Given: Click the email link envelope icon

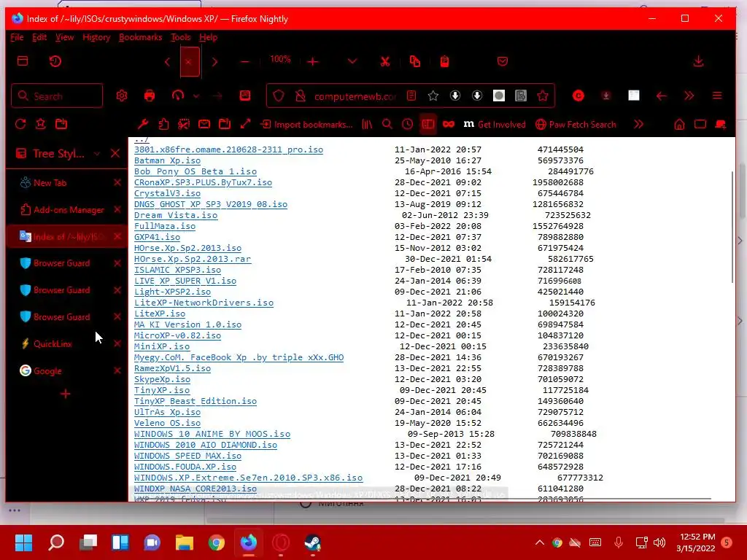Looking at the screenshot, I should click(x=204, y=124).
